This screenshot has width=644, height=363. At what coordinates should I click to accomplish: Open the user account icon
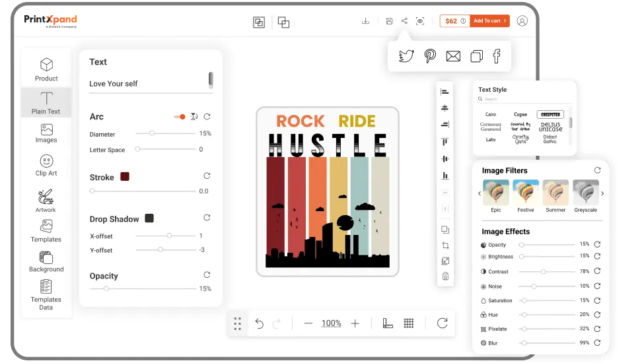pos(522,21)
